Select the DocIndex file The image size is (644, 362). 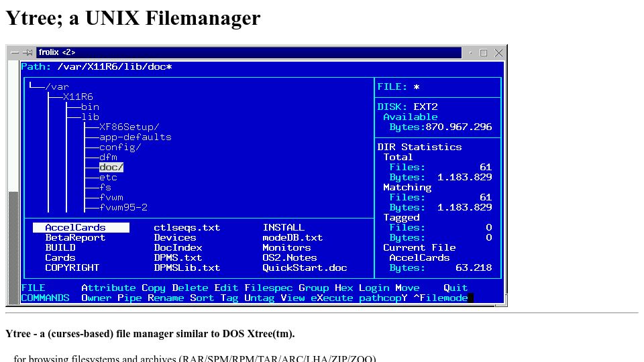point(178,247)
